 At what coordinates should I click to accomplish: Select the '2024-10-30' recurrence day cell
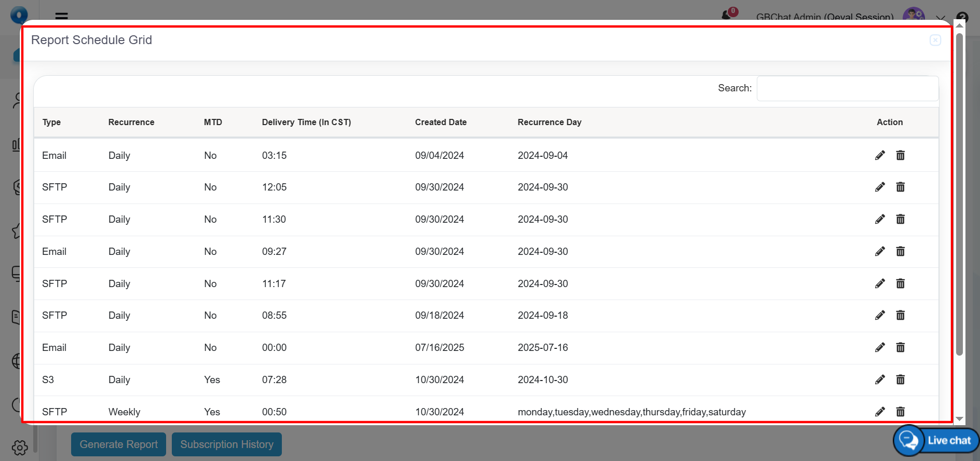pos(543,379)
